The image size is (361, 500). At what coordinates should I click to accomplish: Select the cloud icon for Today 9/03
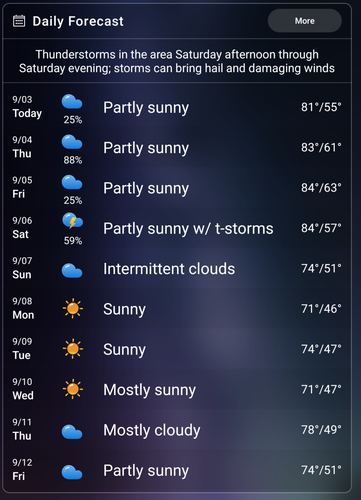click(x=72, y=102)
